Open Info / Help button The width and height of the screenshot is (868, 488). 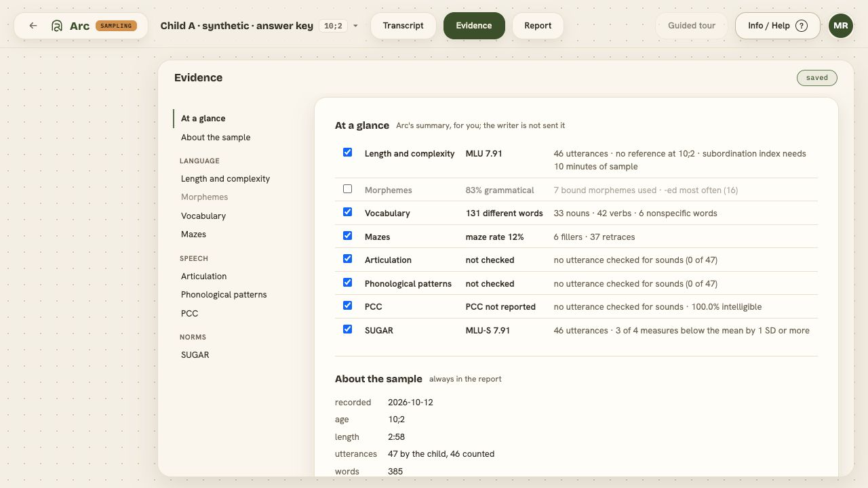778,26
